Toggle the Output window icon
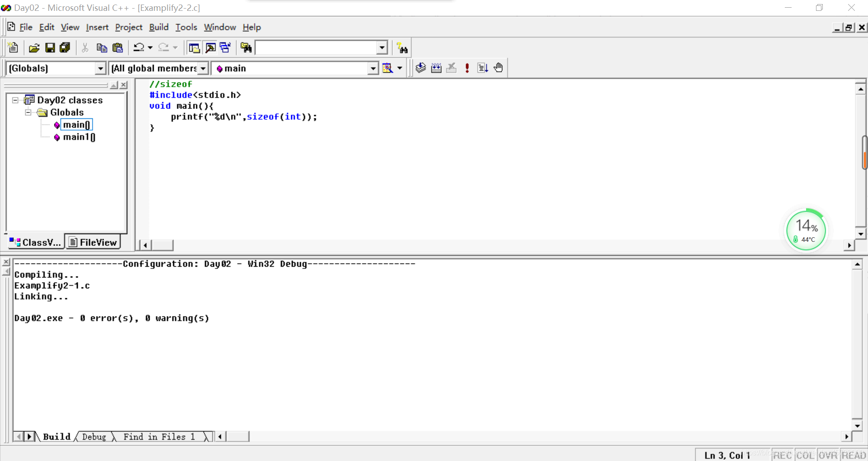Screen dimensions: 868x461 tap(210, 47)
